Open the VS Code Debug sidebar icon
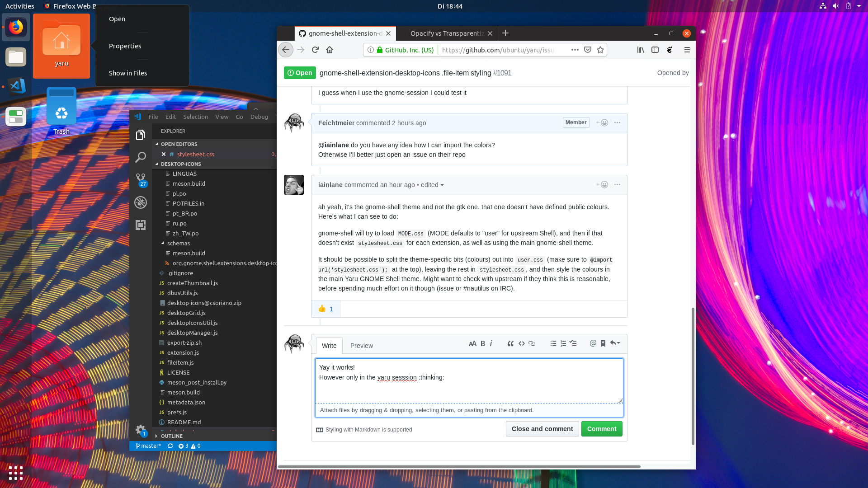 pos(141,202)
